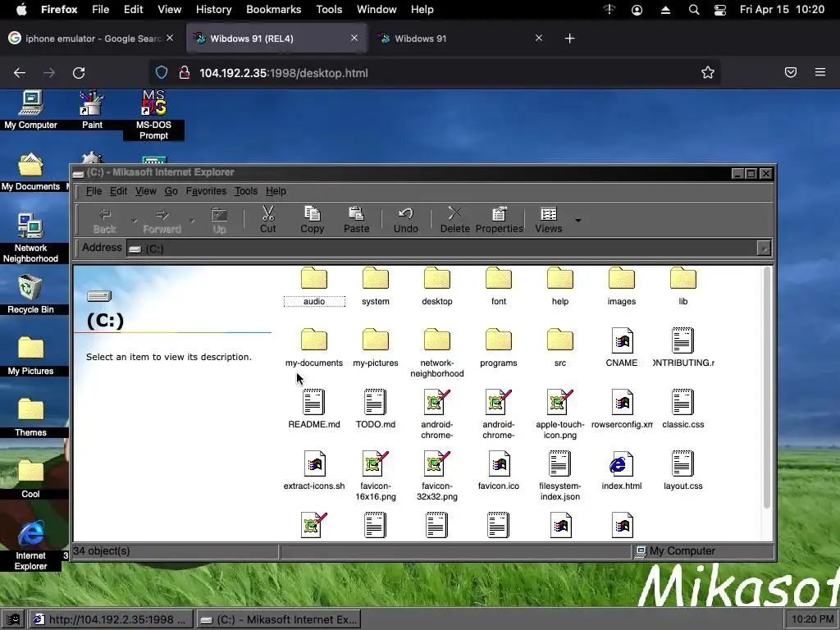Select the favicon.ico file
Viewport: 840px width, 630px height.
(x=498, y=472)
